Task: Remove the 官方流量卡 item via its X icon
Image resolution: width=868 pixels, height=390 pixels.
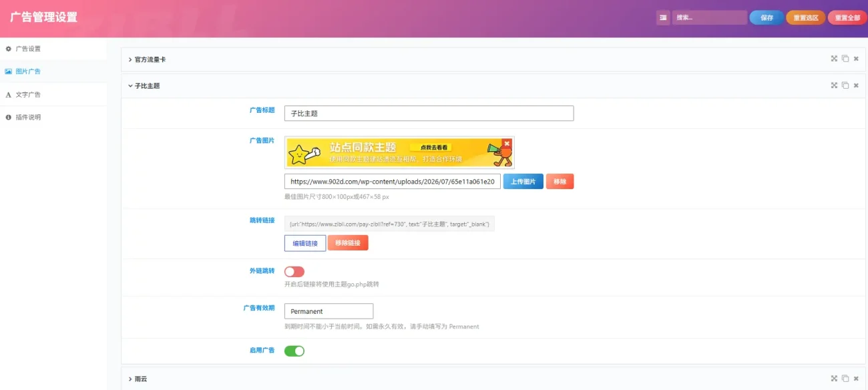Action: click(856, 59)
